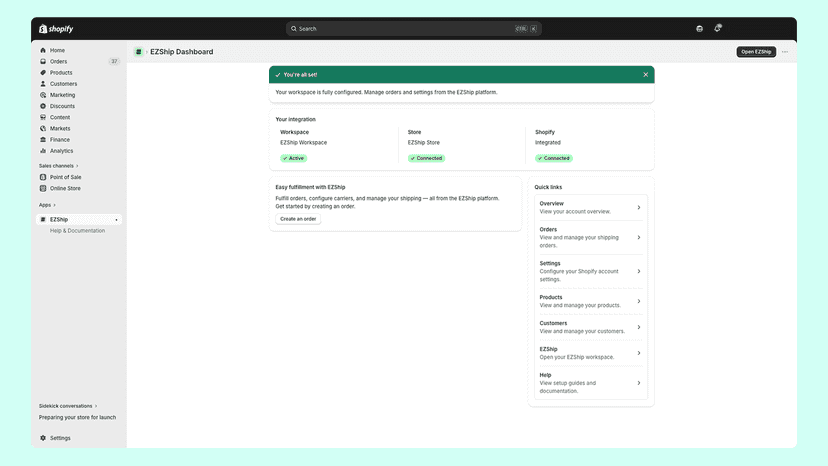
Task: Click the Your integration heading
Action: coord(296,119)
